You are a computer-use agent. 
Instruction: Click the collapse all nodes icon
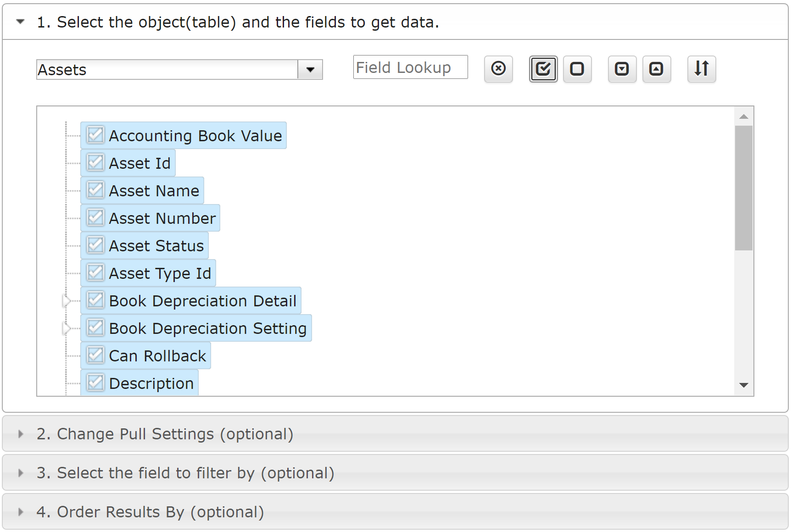tap(657, 69)
